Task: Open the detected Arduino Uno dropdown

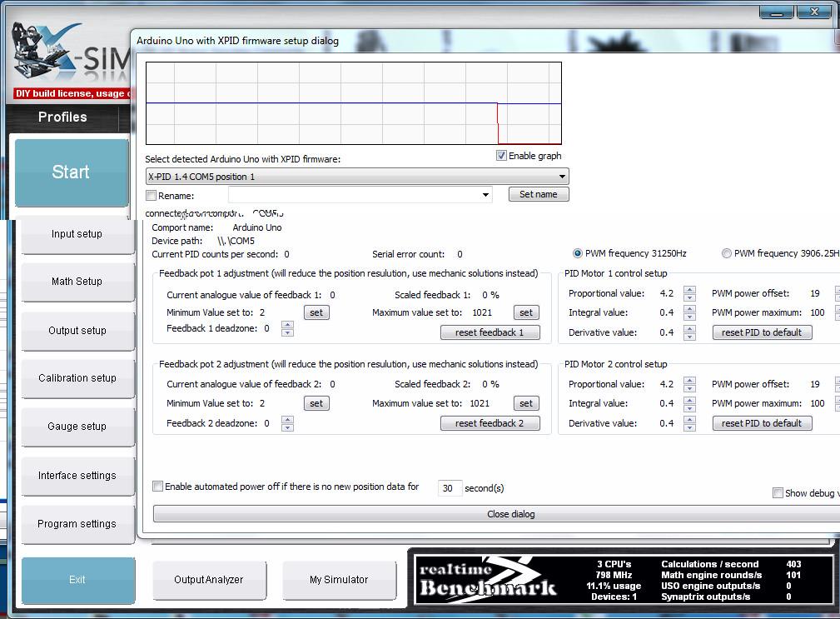Action: (563, 177)
